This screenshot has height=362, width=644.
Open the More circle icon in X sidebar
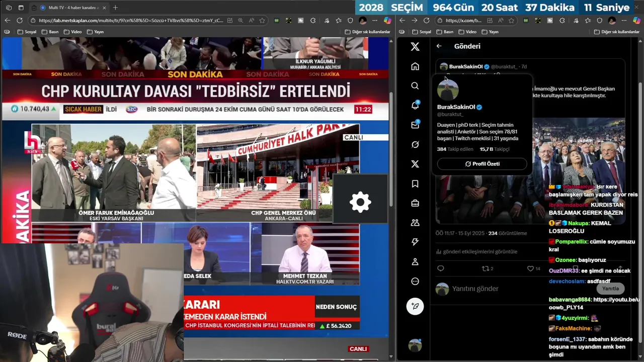(x=415, y=282)
